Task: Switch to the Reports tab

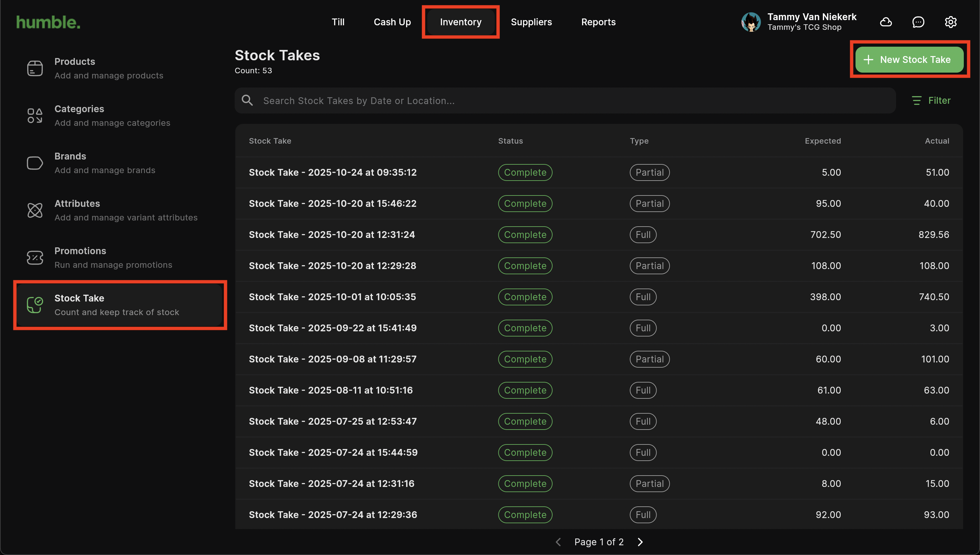Action: coord(598,22)
